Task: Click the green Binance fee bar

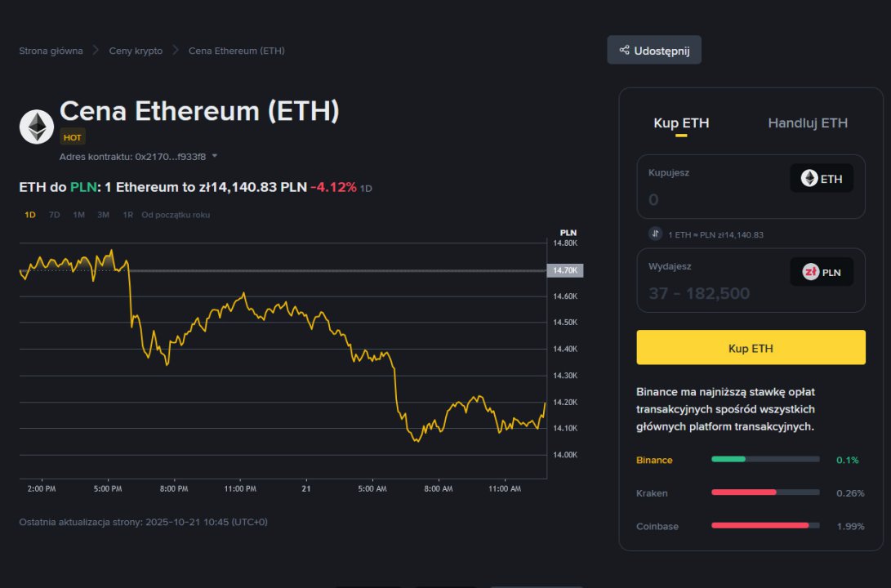Action: coord(728,459)
